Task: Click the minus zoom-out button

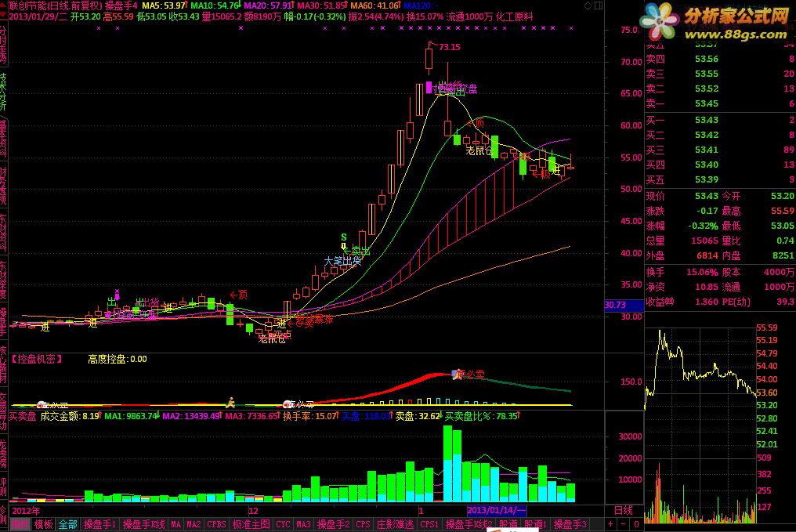Action: tap(624, 523)
